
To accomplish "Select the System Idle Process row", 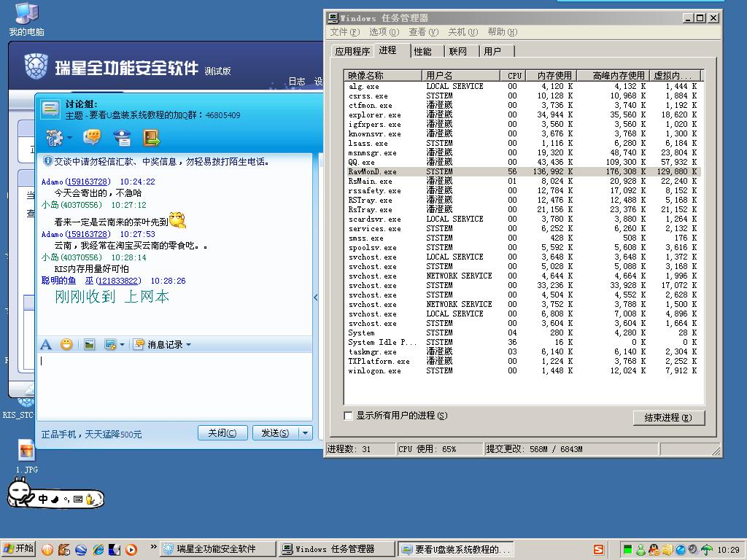I will pos(522,342).
